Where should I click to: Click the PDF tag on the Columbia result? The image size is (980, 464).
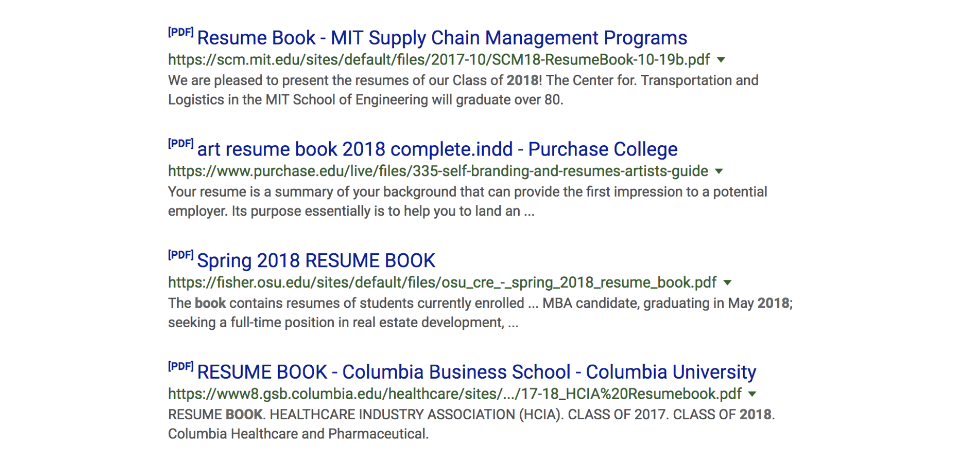point(181,366)
